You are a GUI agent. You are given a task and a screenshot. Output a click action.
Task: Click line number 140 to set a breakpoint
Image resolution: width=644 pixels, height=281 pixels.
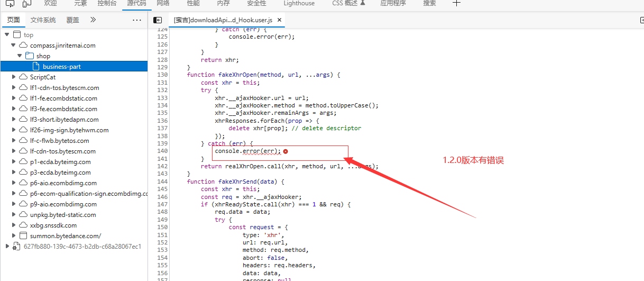[x=163, y=151]
